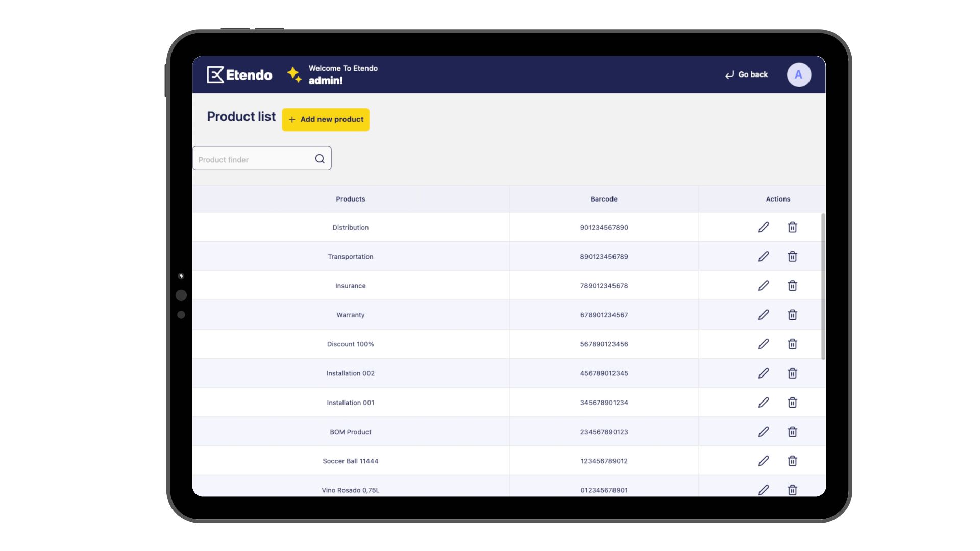
Task: Click barcode 012345678901
Action: [x=604, y=490]
